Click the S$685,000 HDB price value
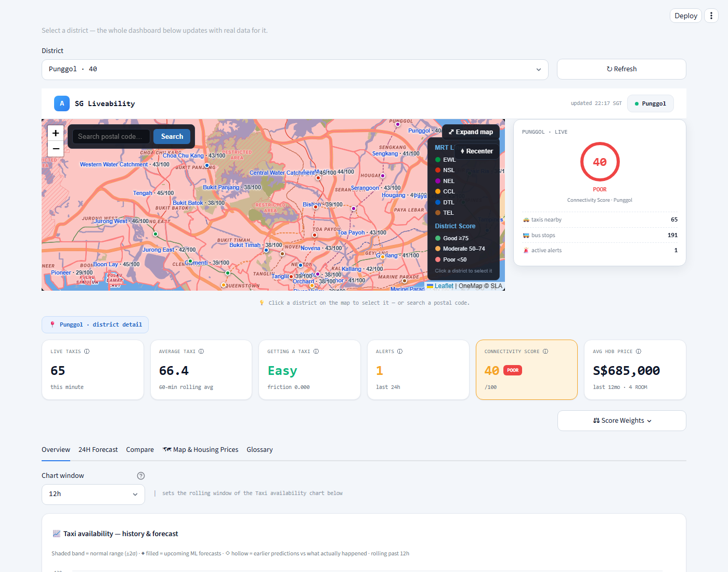The width and height of the screenshot is (728, 572). (x=626, y=371)
